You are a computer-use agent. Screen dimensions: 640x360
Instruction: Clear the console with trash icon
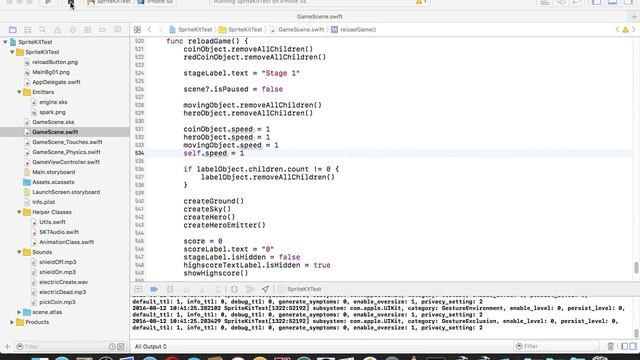(x=611, y=347)
